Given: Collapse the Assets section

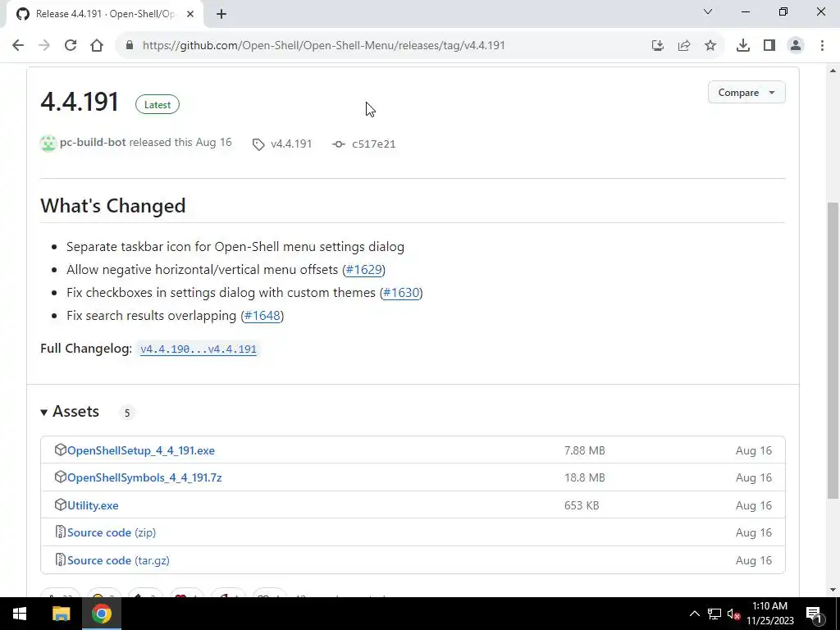Looking at the screenshot, I should pos(70,412).
